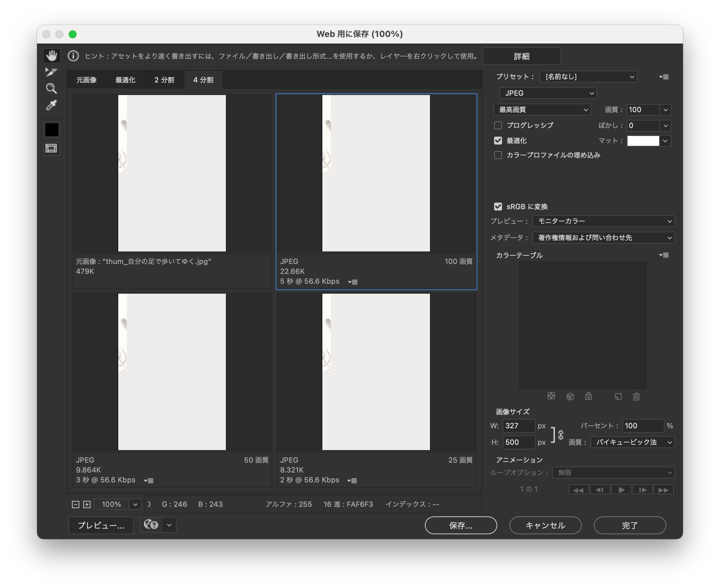This screenshot has width=720, height=588.
Task: Open the color table menu icon
Action: coord(664,255)
